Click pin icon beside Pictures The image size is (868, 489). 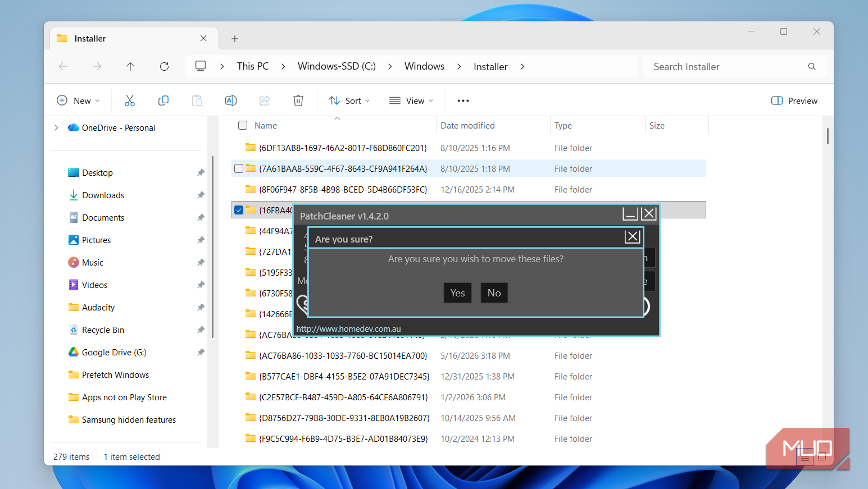(201, 240)
